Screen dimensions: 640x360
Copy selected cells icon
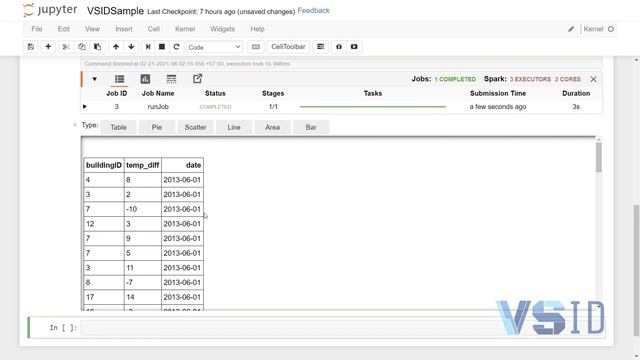82,47
